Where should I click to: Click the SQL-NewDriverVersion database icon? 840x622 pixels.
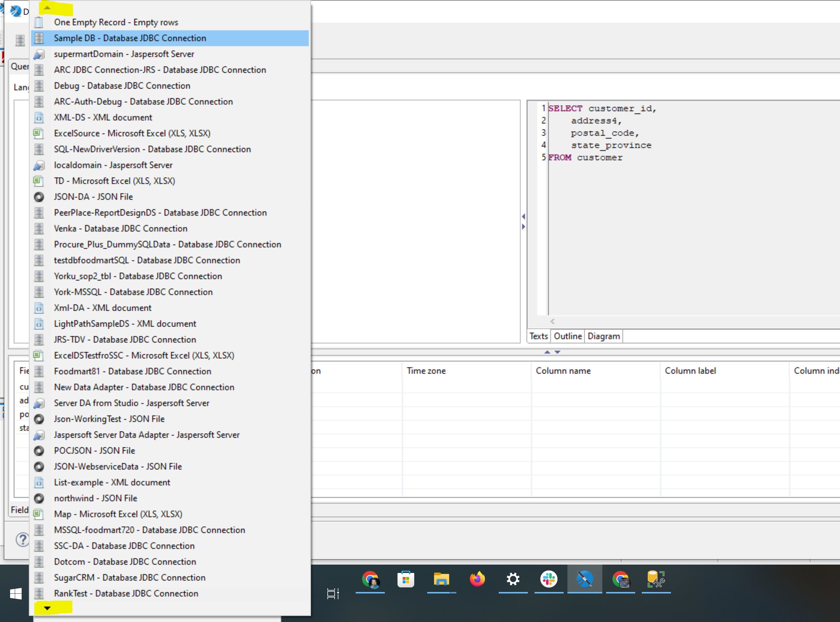coord(39,149)
